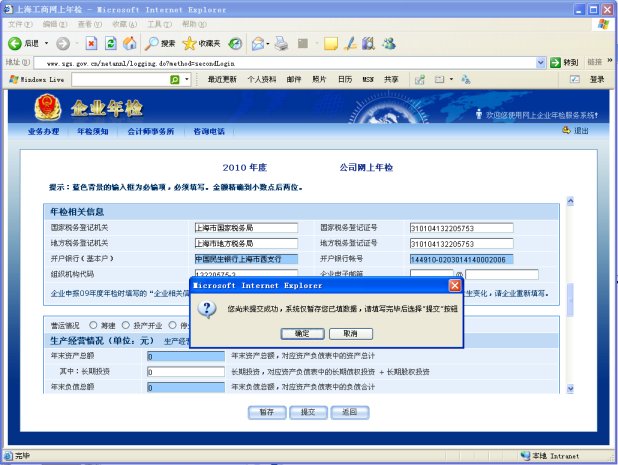Open the 工具(T) menu
This screenshot has width=618, height=465.
point(158,23)
